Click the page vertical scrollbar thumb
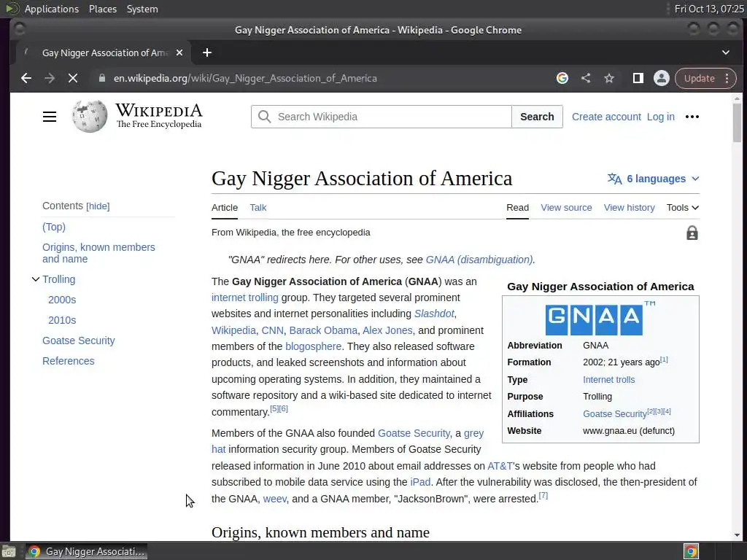Viewport: 747px width, 560px height. [737, 122]
